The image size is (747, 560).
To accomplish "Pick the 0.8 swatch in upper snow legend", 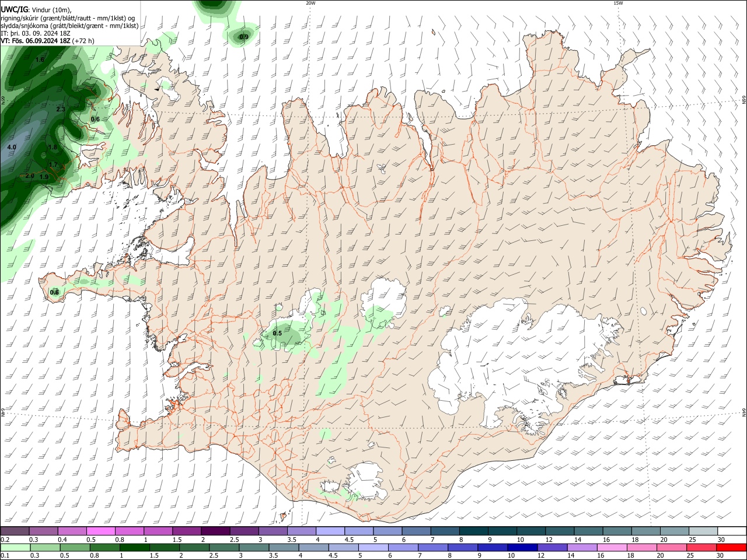I will coord(129,531).
